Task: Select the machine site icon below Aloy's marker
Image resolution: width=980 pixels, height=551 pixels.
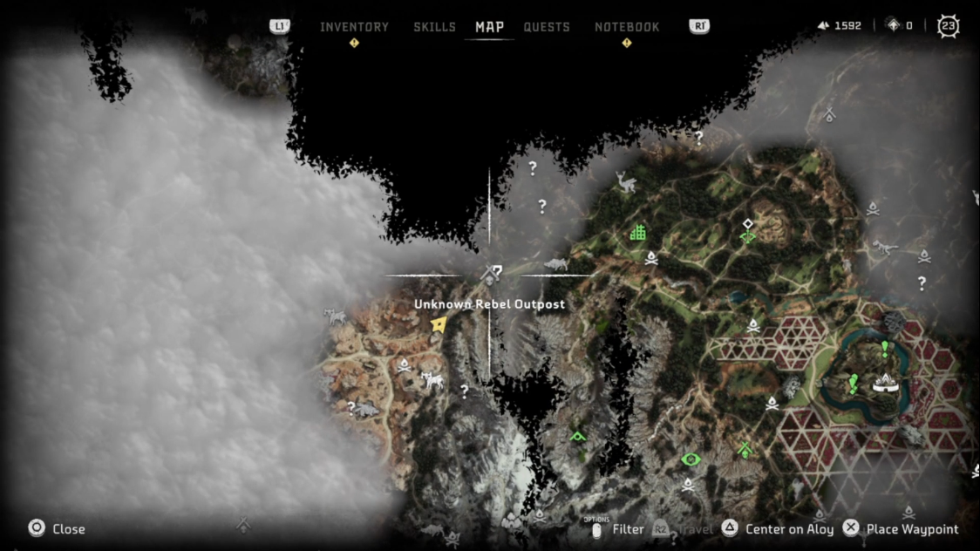Action: (432, 379)
